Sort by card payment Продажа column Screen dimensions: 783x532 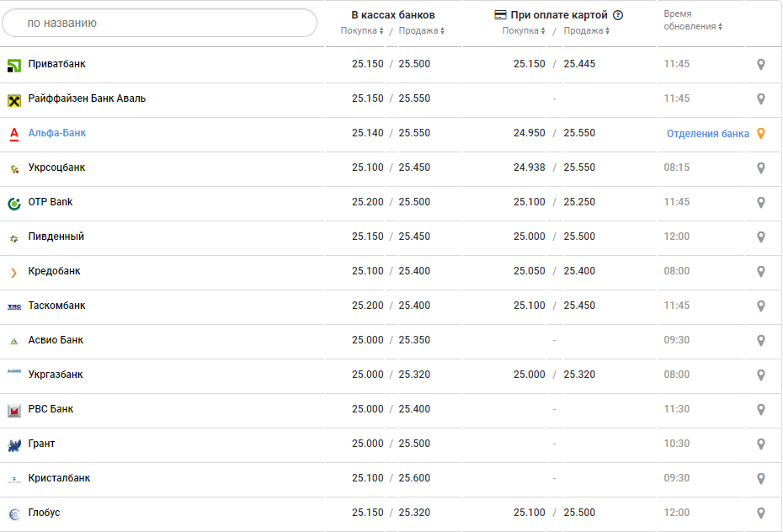click(586, 31)
